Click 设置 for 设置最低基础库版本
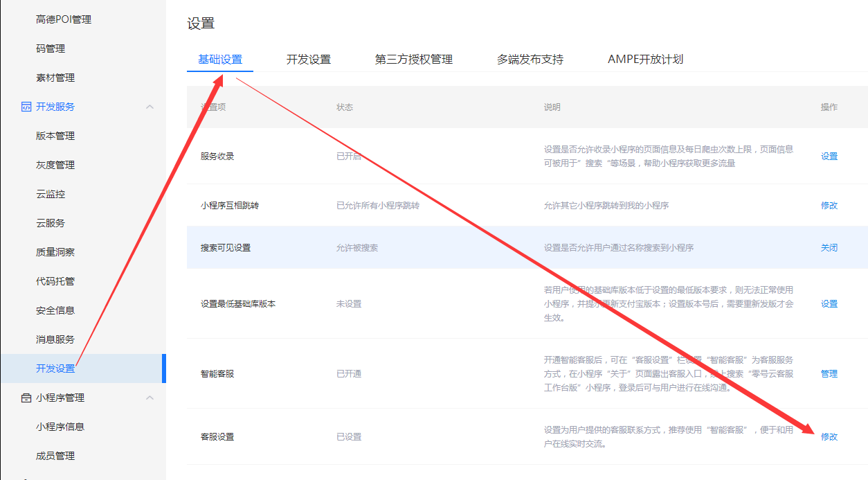The width and height of the screenshot is (868, 480). click(829, 304)
